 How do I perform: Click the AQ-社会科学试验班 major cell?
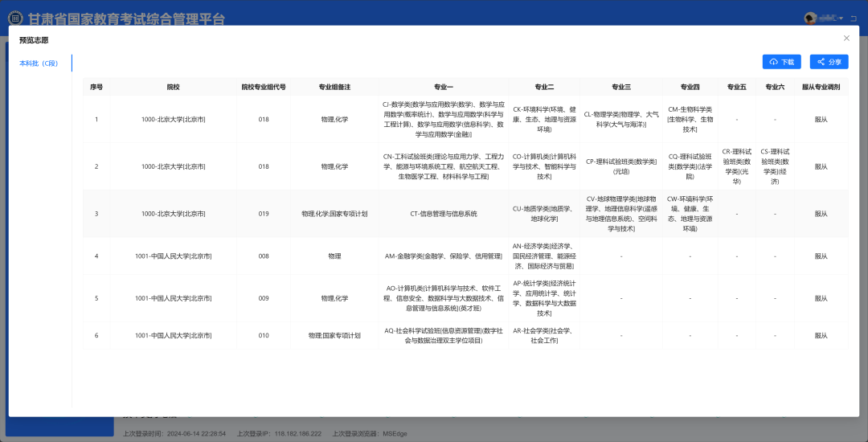tap(444, 335)
